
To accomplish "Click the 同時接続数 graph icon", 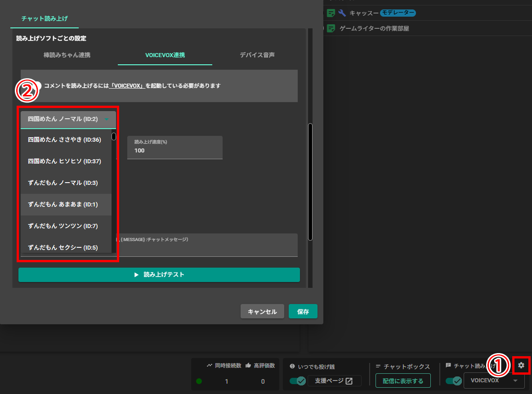I will coord(210,366).
